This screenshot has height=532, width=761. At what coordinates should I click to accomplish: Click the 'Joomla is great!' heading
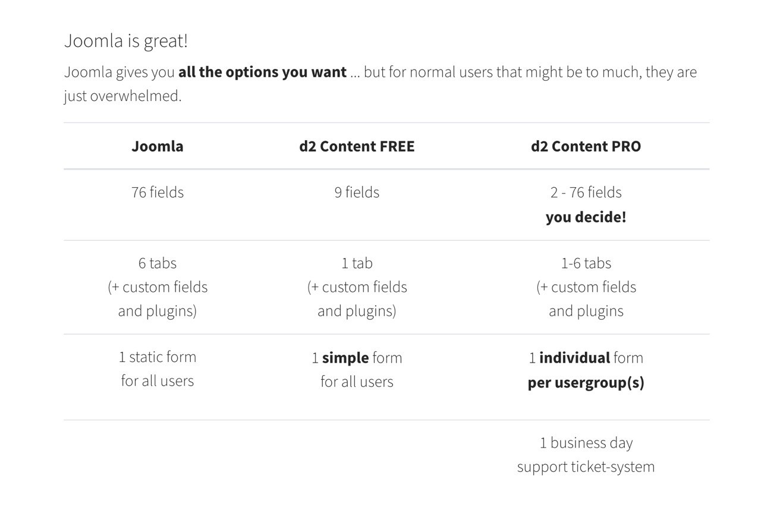tap(125, 41)
